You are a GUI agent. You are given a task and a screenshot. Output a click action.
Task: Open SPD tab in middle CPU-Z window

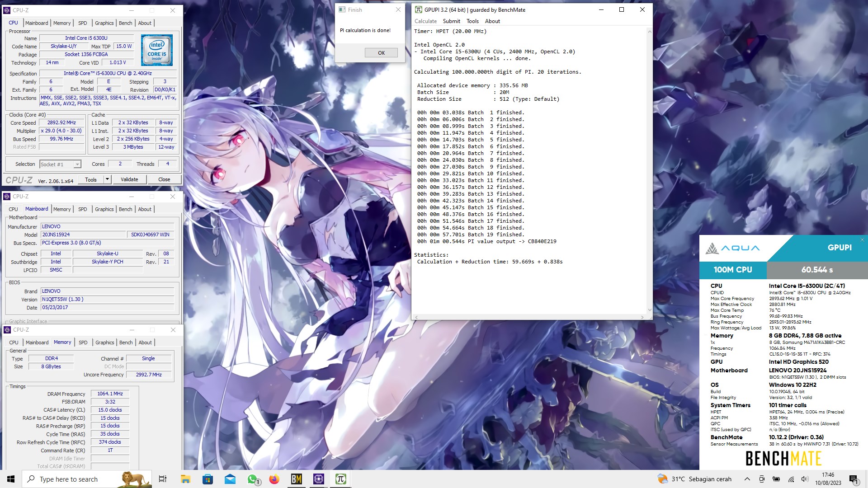coord(83,209)
